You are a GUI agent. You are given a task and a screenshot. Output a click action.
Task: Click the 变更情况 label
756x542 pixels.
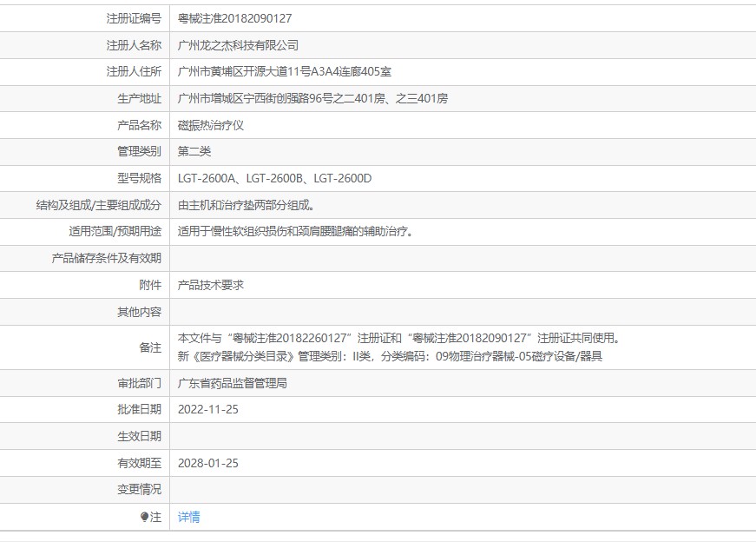pyautogui.click(x=140, y=489)
